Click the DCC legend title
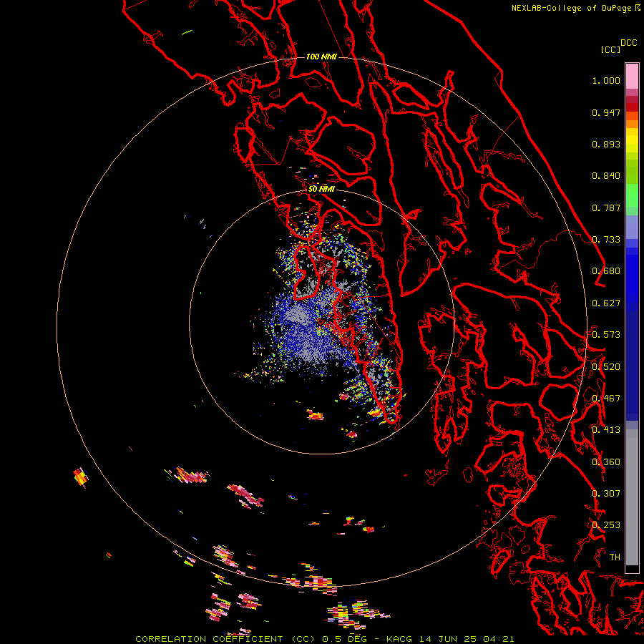 point(628,43)
